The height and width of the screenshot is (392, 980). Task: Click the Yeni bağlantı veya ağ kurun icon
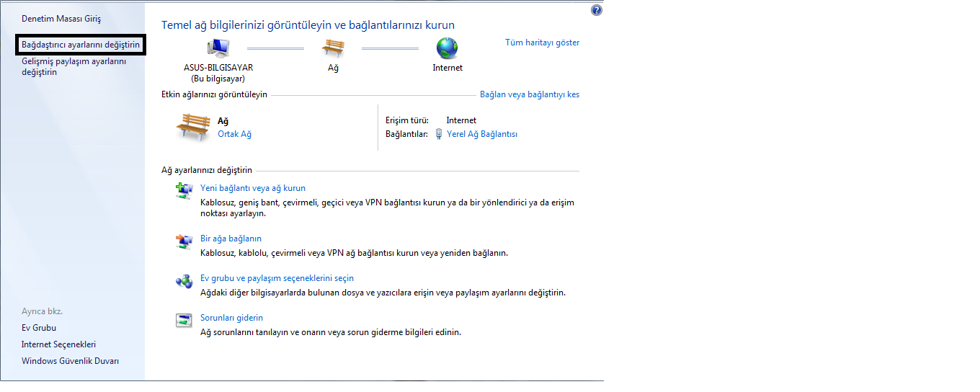coord(184,191)
